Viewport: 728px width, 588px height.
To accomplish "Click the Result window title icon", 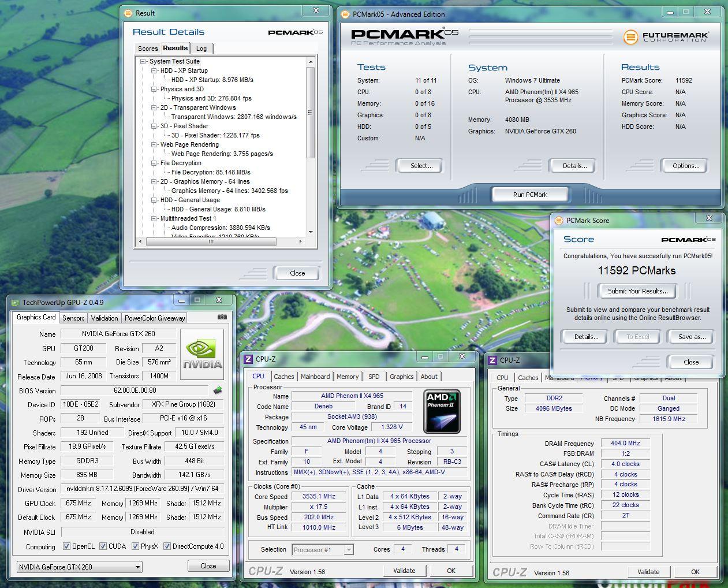I will 129,13.
